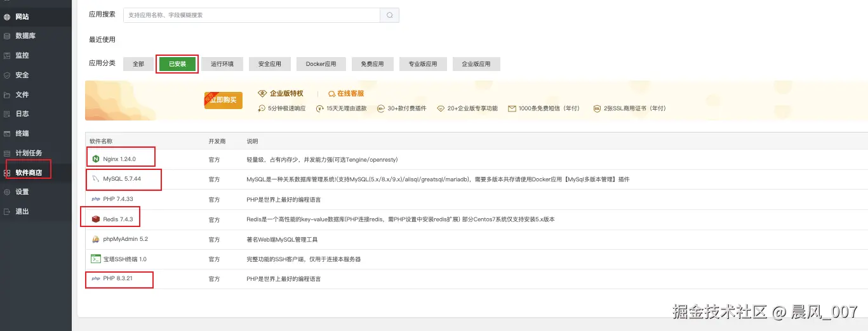Click the 网站 globe sidebar icon
The width and height of the screenshot is (868, 331).
[x=7, y=16]
